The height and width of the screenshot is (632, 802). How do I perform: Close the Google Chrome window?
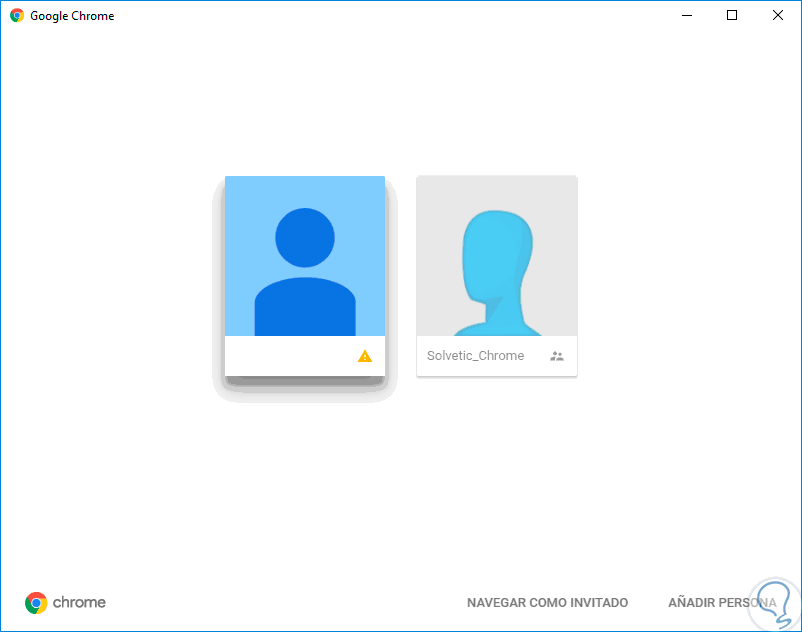coord(777,15)
